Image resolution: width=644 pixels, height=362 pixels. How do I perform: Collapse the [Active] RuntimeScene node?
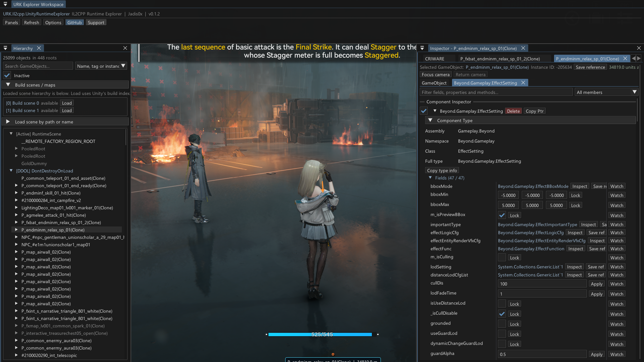(x=11, y=134)
